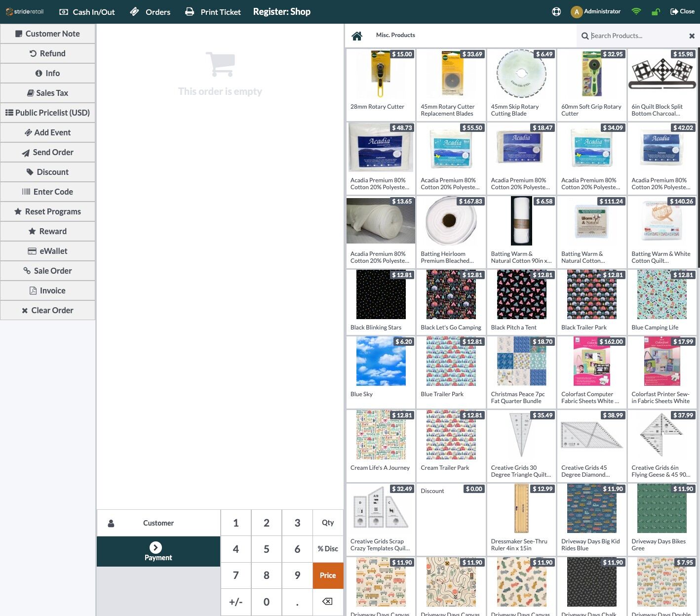The image size is (700, 616).
Task: Open the Sales Tax selector
Action: tap(48, 93)
